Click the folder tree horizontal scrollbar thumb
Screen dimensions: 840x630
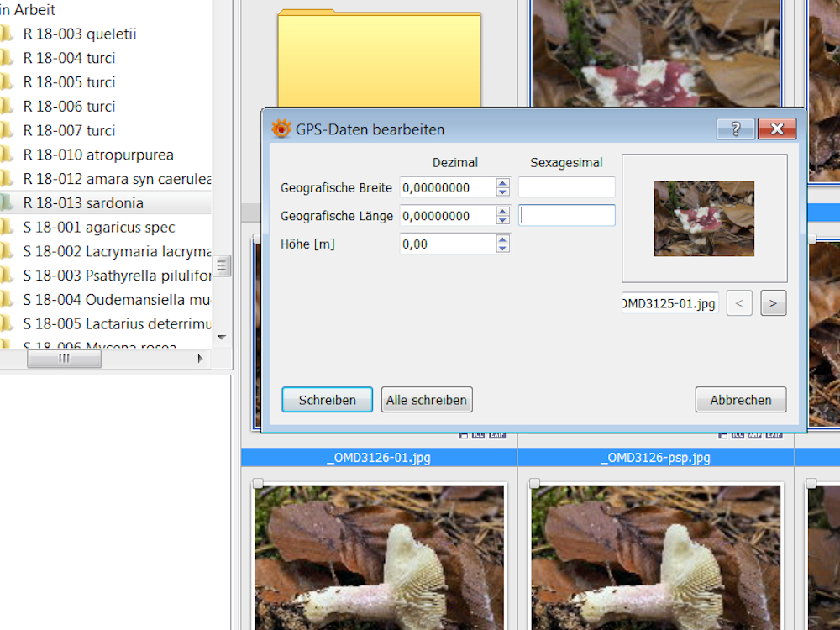[x=64, y=359]
